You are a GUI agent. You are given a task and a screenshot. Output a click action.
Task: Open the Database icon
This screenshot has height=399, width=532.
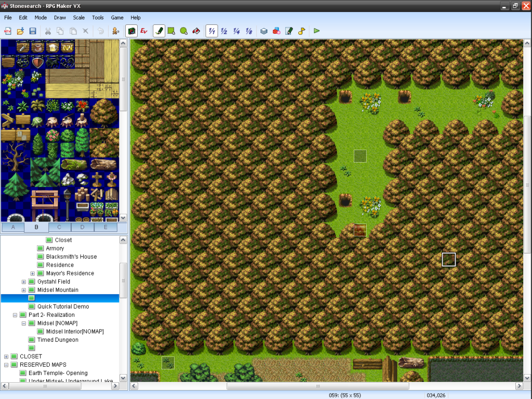[264, 31]
